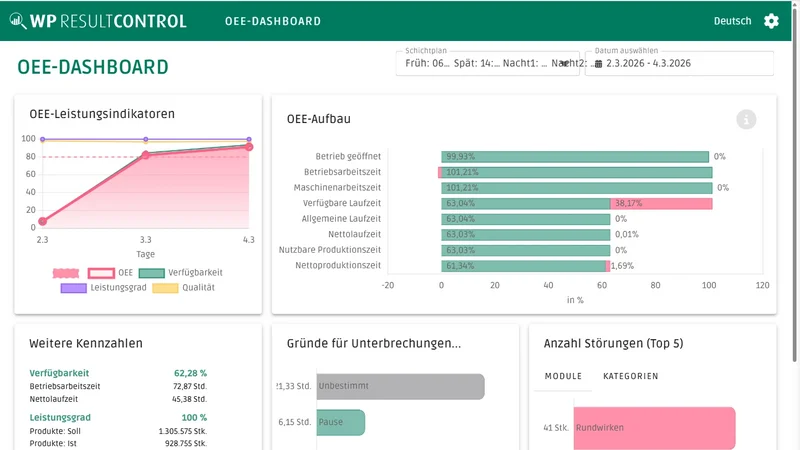Click the Unbestimmt interruption bar
This screenshot has height=450, width=800.
(x=401, y=386)
